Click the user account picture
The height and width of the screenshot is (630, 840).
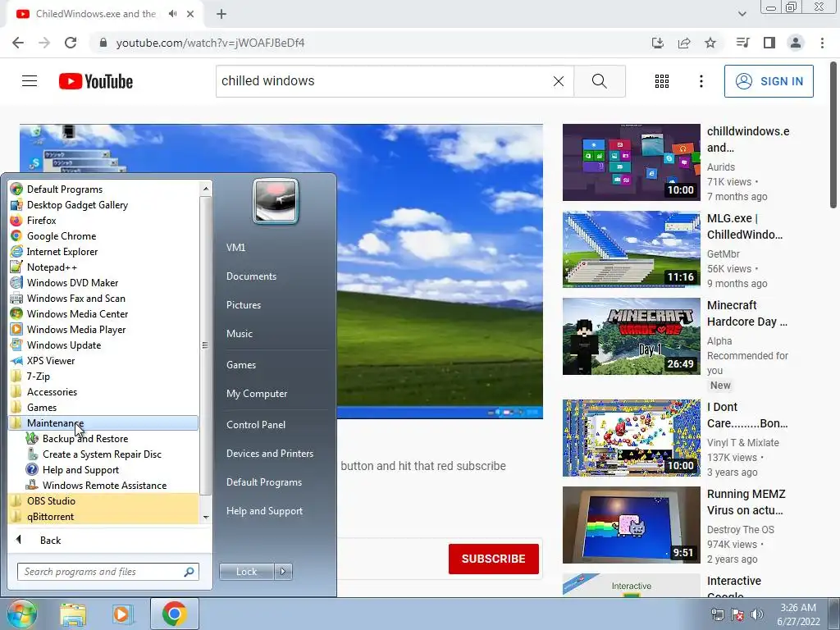(276, 201)
